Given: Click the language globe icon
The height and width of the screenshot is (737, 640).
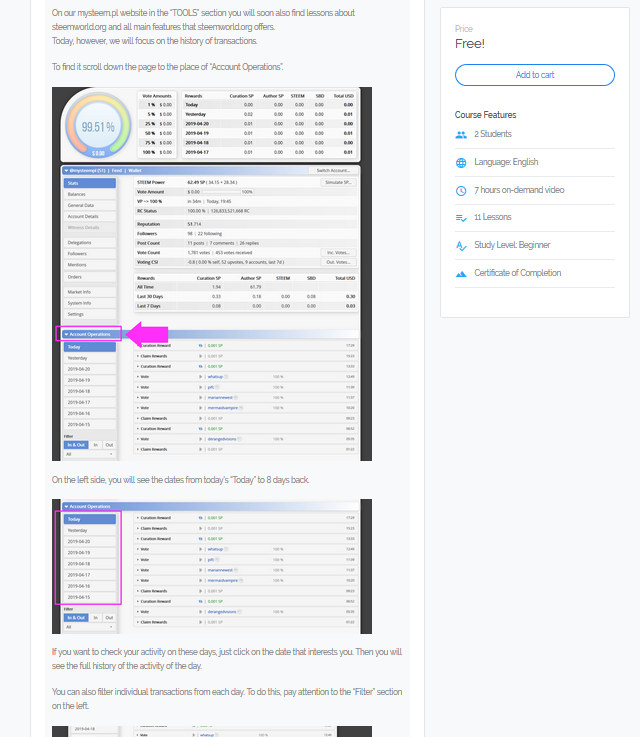Looking at the screenshot, I should pyautogui.click(x=461, y=163).
